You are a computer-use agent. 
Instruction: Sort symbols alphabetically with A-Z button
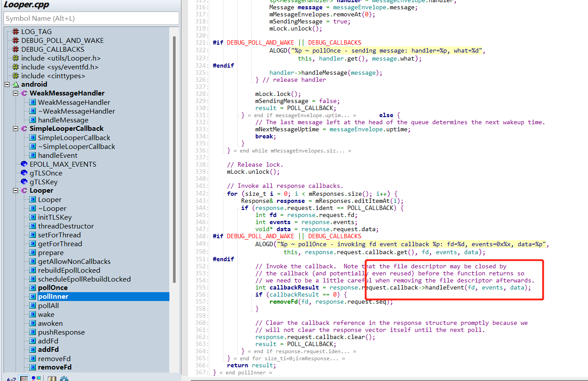click(x=11, y=378)
